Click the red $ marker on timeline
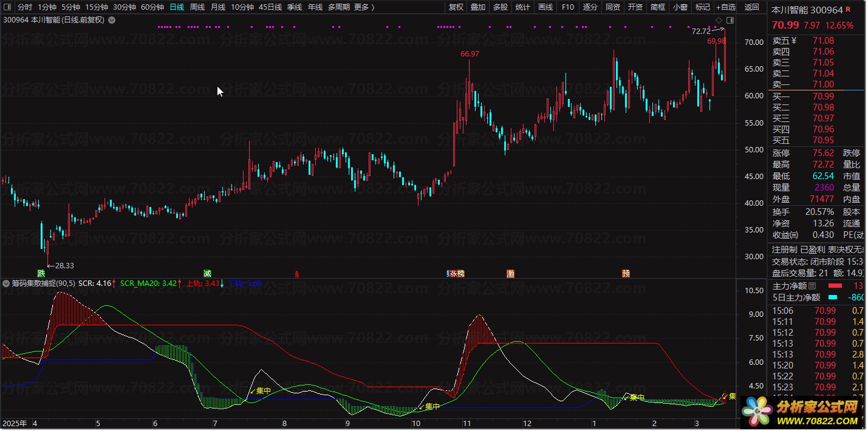The width and height of the screenshot is (868, 431). click(x=296, y=274)
